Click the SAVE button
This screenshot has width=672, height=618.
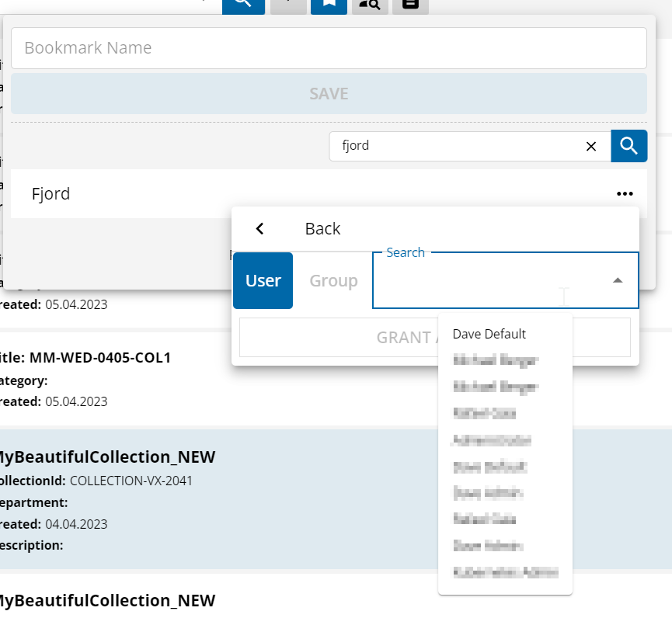tap(329, 94)
